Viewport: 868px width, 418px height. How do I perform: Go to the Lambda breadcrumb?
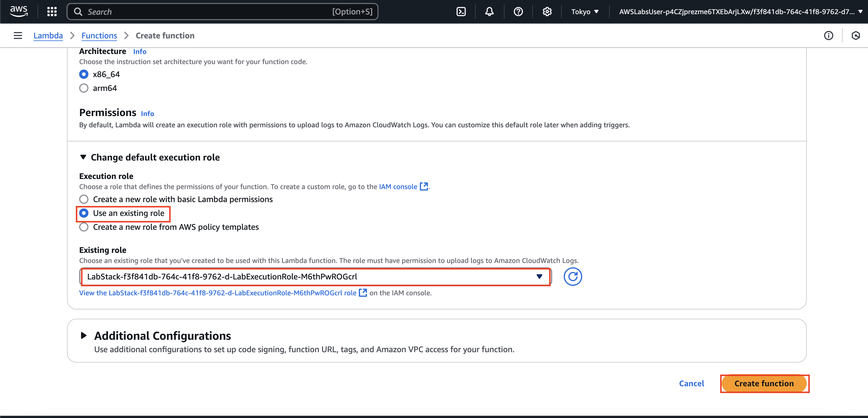point(48,36)
